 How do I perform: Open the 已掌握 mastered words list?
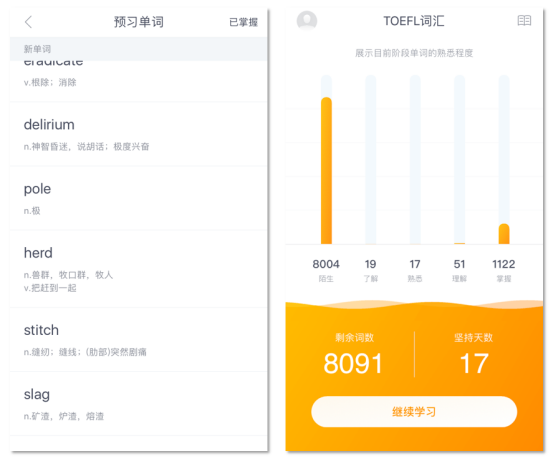(x=243, y=22)
